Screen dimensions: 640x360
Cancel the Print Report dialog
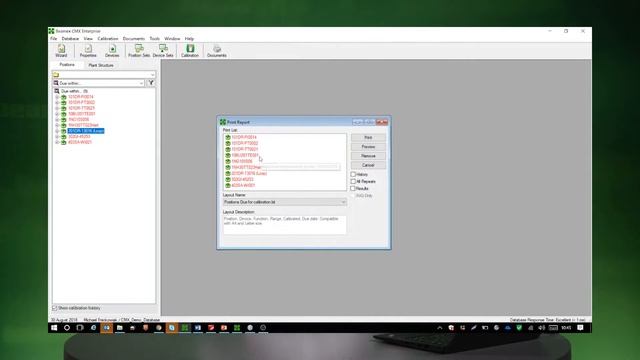(x=368, y=165)
